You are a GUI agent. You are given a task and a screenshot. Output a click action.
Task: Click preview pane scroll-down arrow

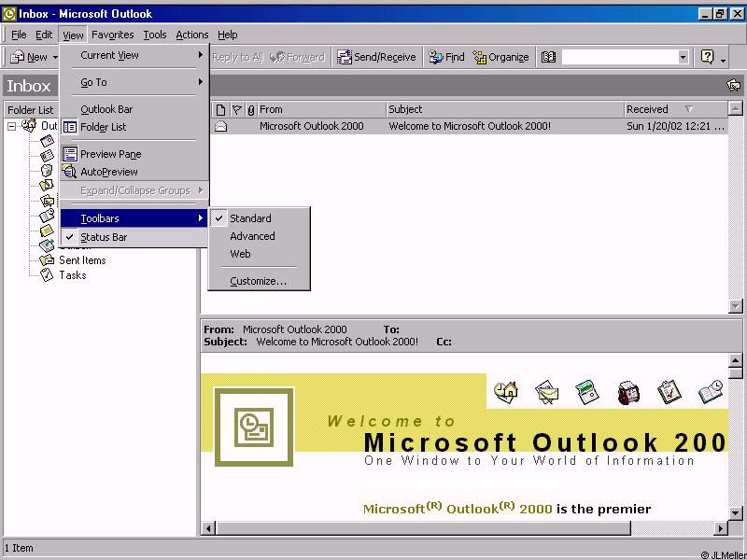[x=736, y=512]
